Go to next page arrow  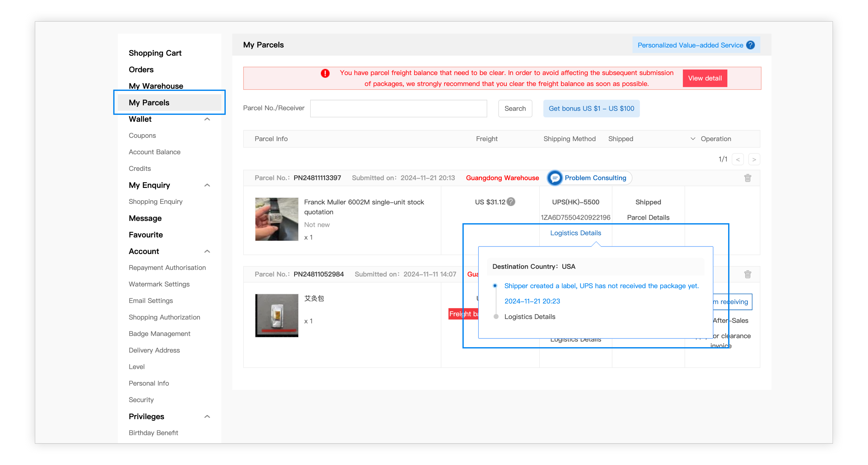[x=754, y=159]
